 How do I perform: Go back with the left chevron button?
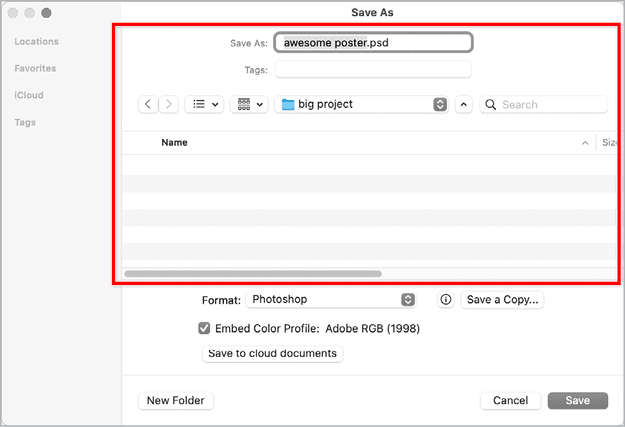148,104
